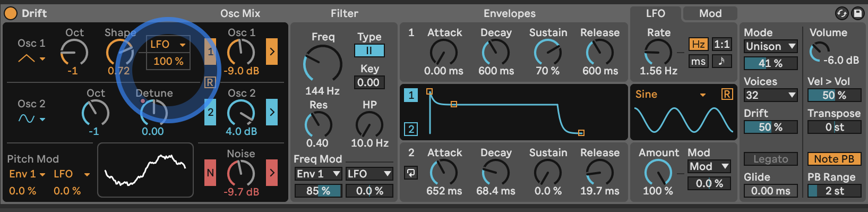Click the filter Res knob

point(318,125)
